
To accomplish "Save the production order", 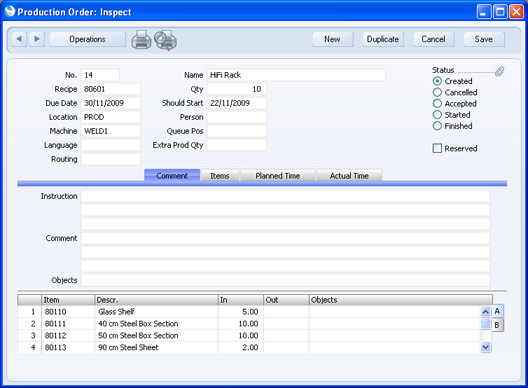I will click(x=484, y=39).
